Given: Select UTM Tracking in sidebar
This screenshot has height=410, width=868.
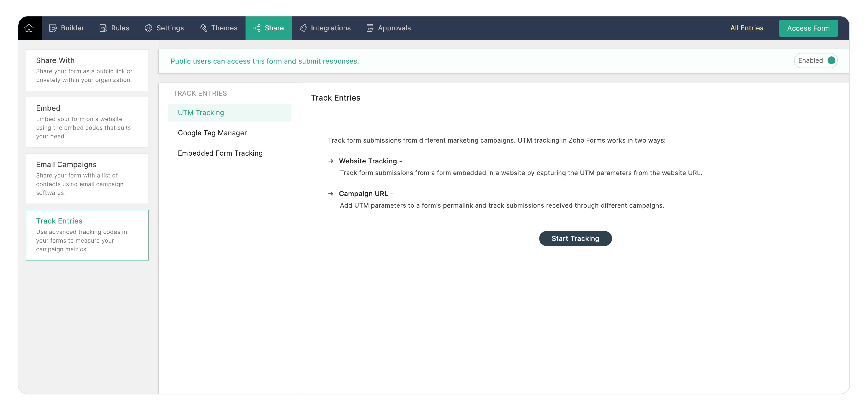Looking at the screenshot, I should click(201, 113).
